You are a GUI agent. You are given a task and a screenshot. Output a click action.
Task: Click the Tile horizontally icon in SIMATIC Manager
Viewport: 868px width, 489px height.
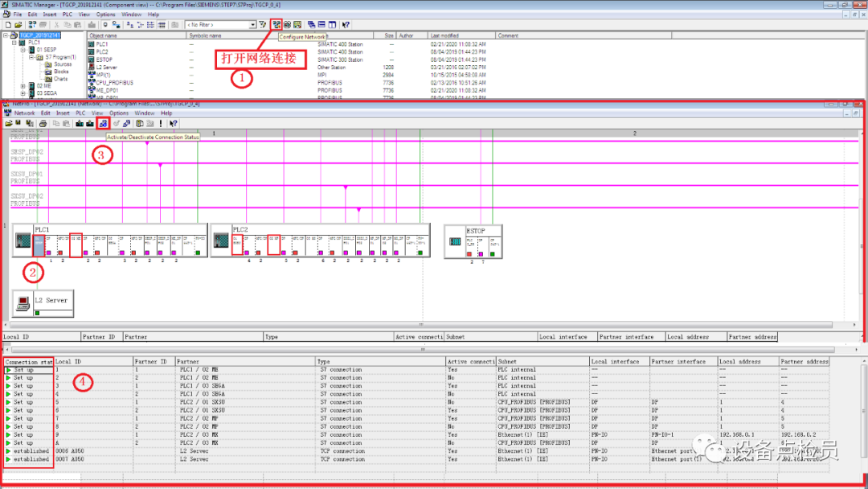click(321, 25)
